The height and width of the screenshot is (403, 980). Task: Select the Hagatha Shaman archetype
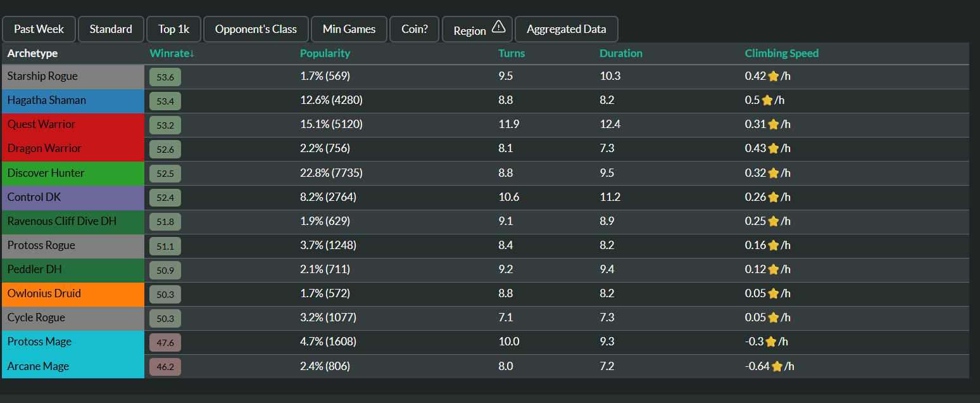click(x=47, y=100)
